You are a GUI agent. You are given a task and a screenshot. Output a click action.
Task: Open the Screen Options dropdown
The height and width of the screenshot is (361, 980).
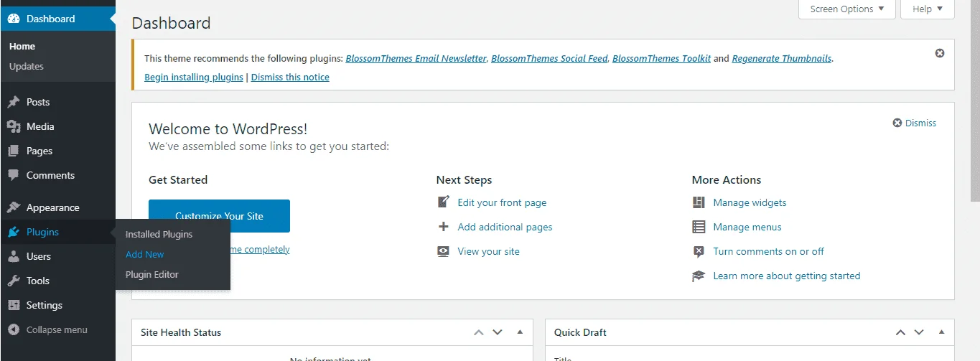846,9
